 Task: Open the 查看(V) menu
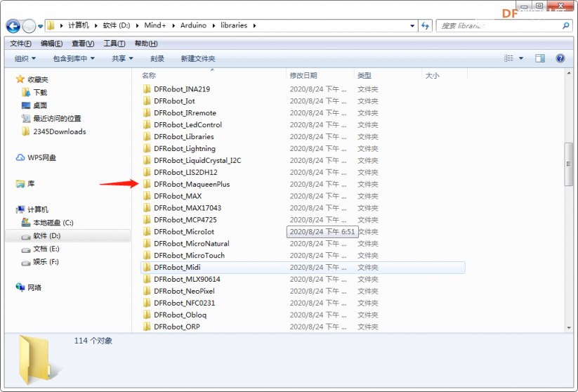[x=83, y=44]
